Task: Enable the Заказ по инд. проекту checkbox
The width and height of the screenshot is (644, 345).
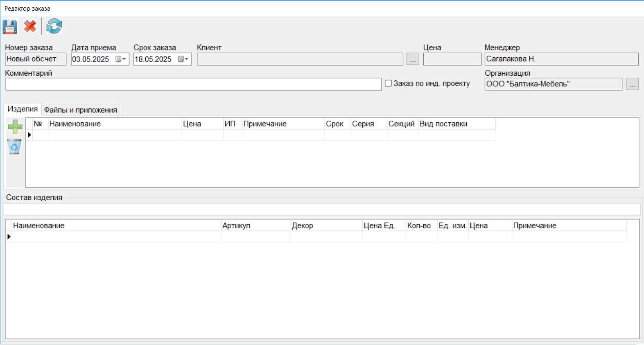Action: coord(389,83)
